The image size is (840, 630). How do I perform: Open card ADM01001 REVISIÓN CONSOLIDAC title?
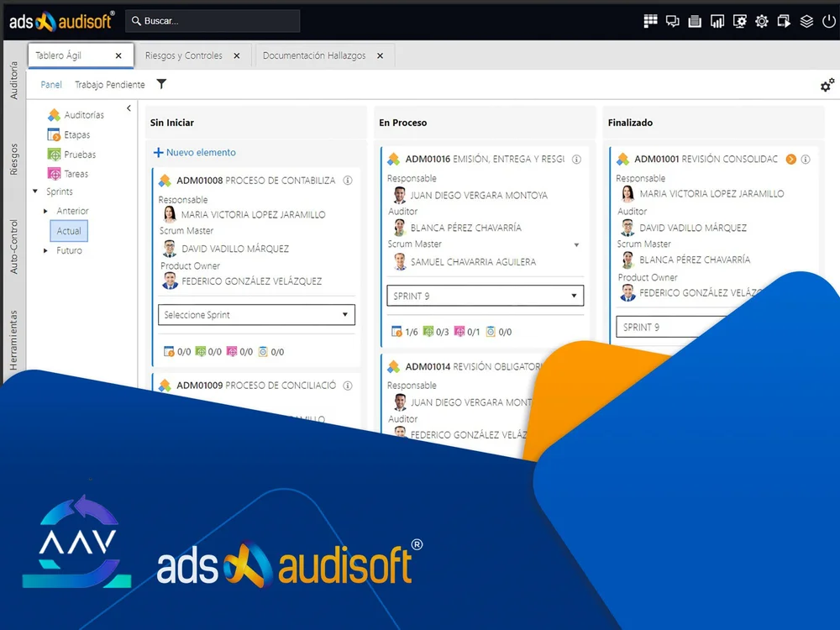[706, 159]
